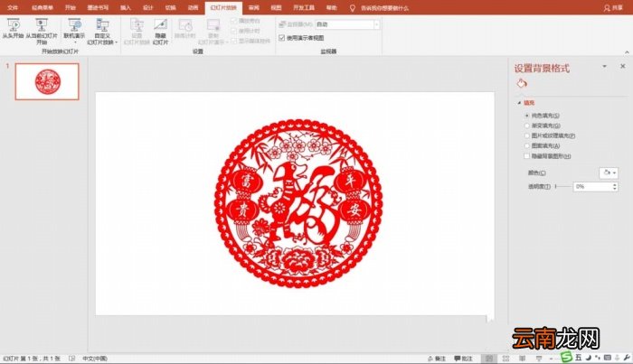Switch to Slide Sorter view icon
Viewport: 633px width, 364px height.
click(x=505, y=359)
